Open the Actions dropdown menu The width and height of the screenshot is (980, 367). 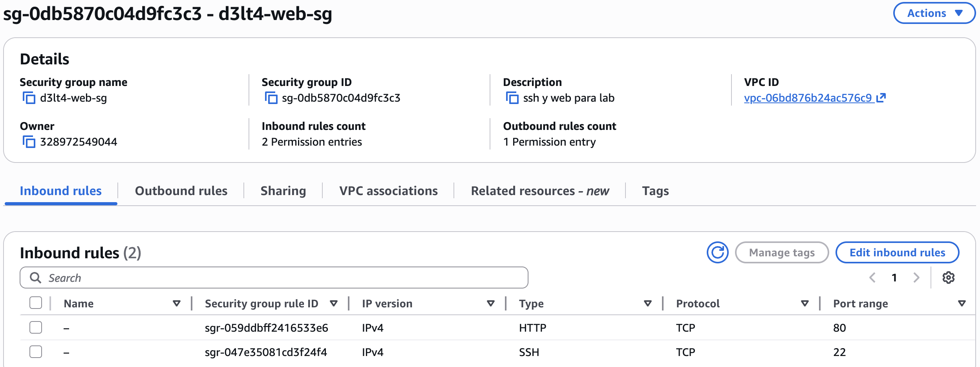[934, 13]
